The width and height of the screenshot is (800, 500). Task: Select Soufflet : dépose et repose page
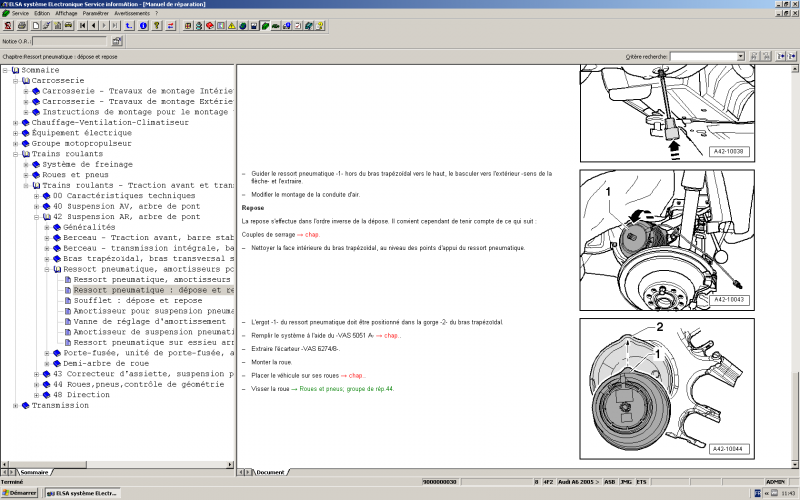(x=138, y=301)
